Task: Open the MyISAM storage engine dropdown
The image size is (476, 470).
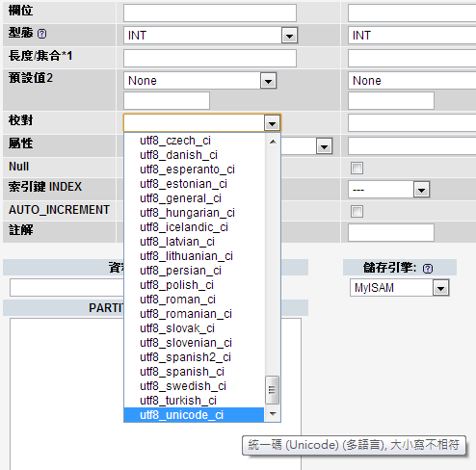Action: 400,288
